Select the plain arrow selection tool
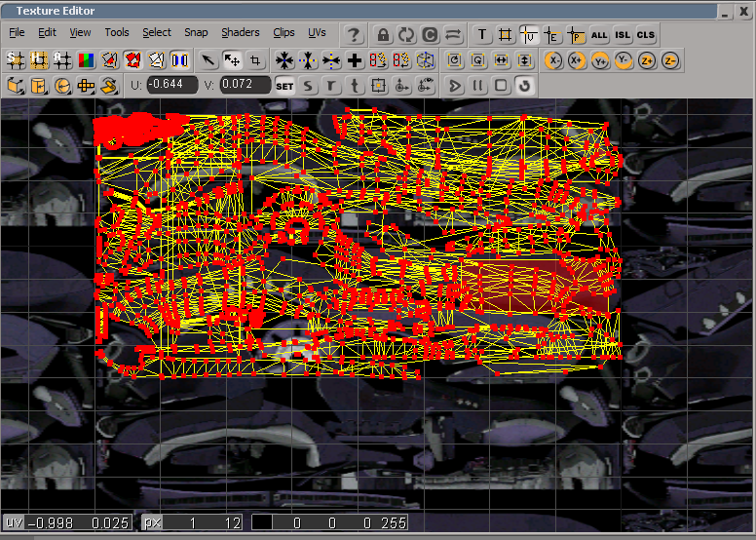The height and width of the screenshot is (540, 756). coord(208,60)
